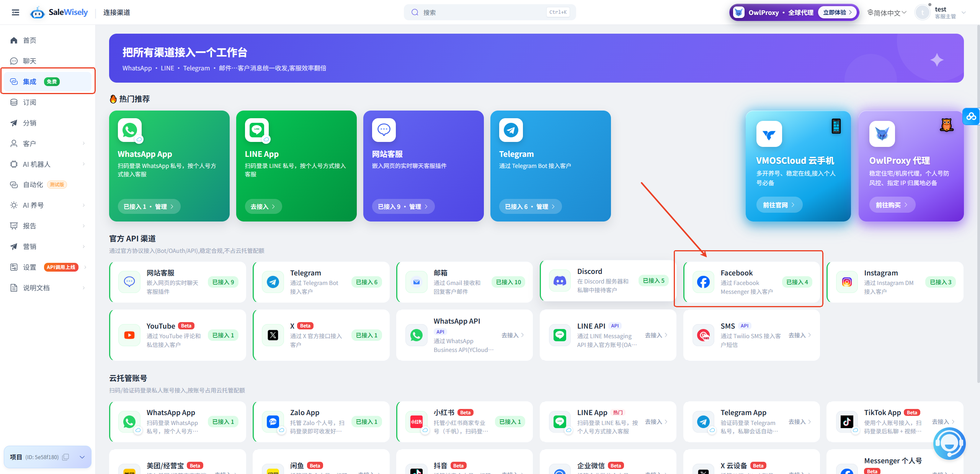Viewport: 980px width, 474px height.
Task: Click 已接入 9 · 管理 on 网站客服 card
Action: (x=403, y=207)
